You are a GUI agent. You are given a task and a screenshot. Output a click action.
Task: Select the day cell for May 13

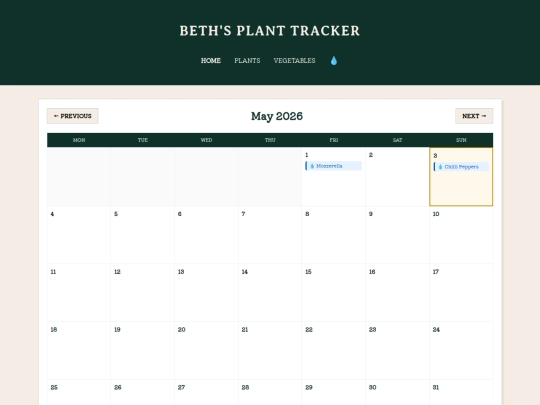(x=206, y=293)
